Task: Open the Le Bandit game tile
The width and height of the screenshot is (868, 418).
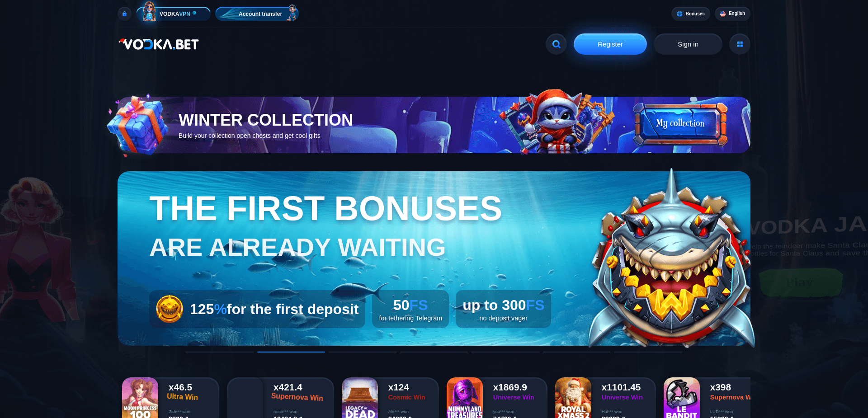Action: pyautogui.click(x=682, y=398)
